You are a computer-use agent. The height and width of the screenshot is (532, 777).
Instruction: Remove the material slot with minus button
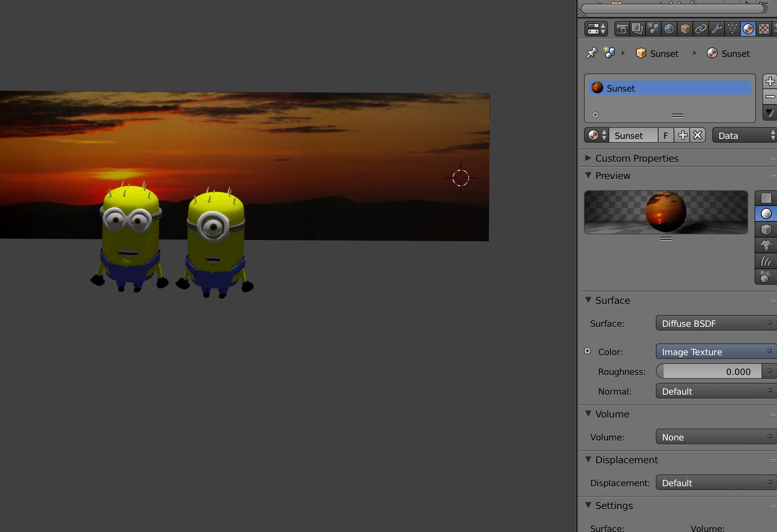click(x=770, y=97)
